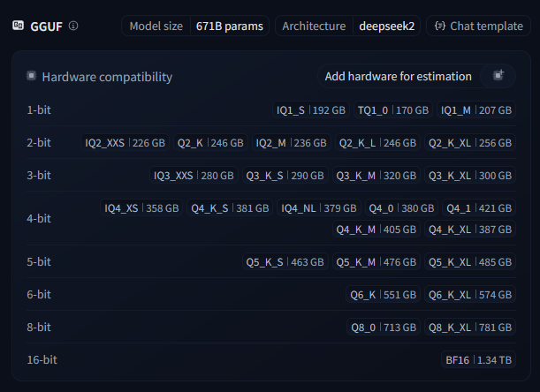Screen dimensions: 540x392
Task: Open the Q2_K_XL 256 GB file
Action: [470, 143]
